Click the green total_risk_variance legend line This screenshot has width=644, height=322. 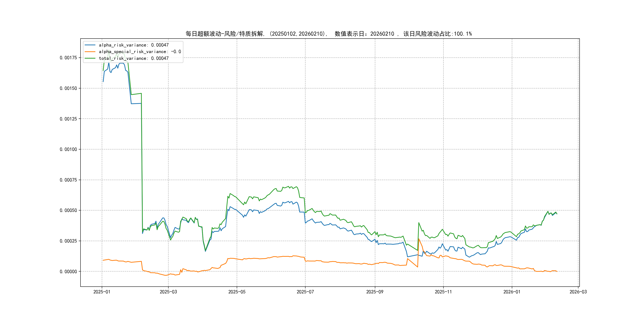(90, 58)
